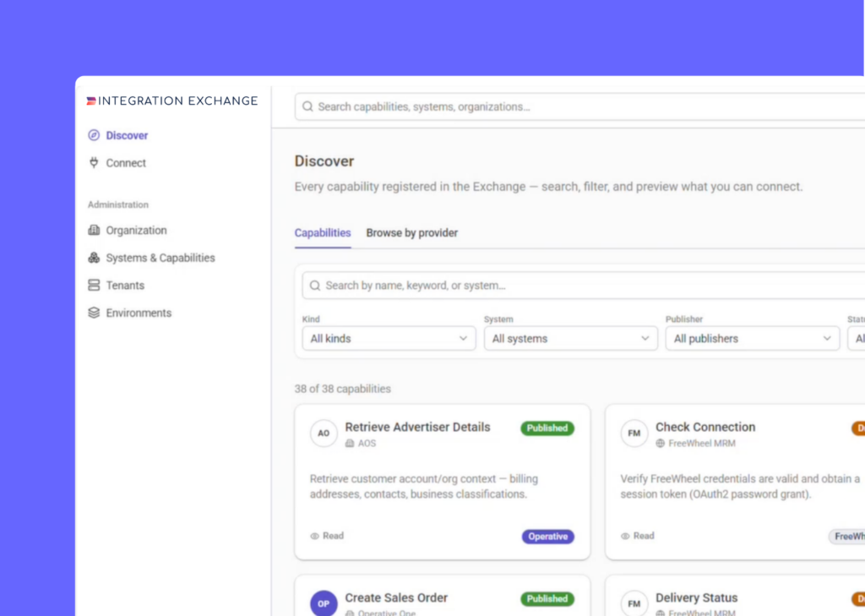Click the FM avatar on Check Connection
Image resolution: width=865 pixels, height=616 pixels.
(634, 433)
